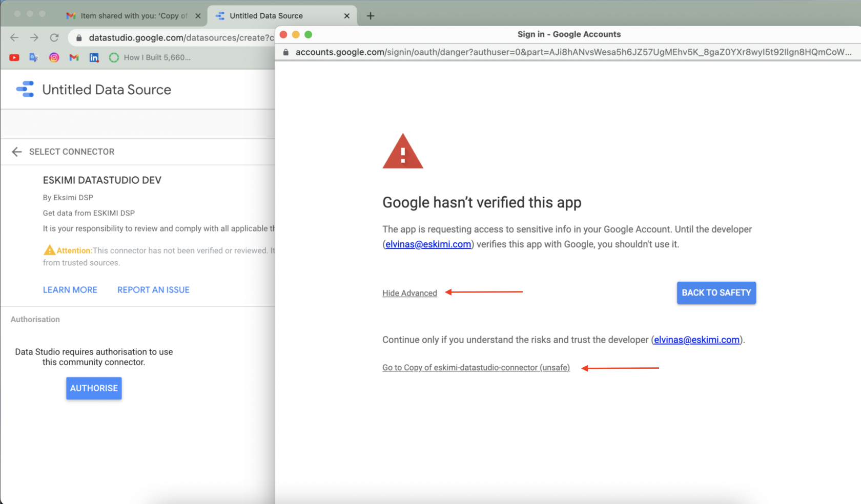Click the back arrow beside Select Connector
861x504 pixels.
[17, 152]
